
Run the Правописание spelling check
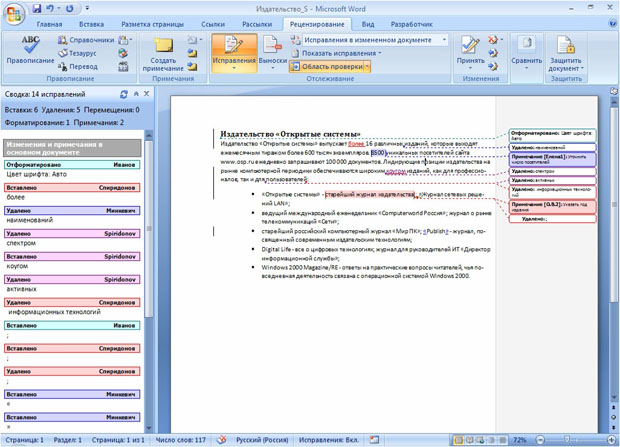(30, 50)
